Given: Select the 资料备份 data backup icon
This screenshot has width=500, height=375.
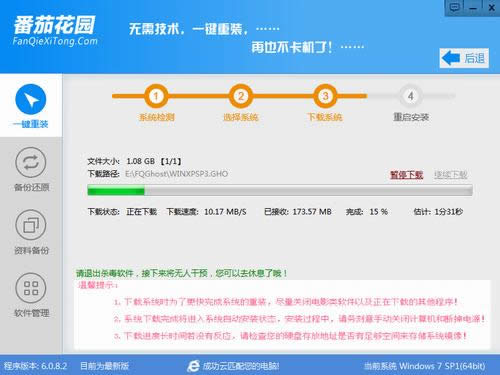Looking at the screenshot, I should click(x=31, y=225).
